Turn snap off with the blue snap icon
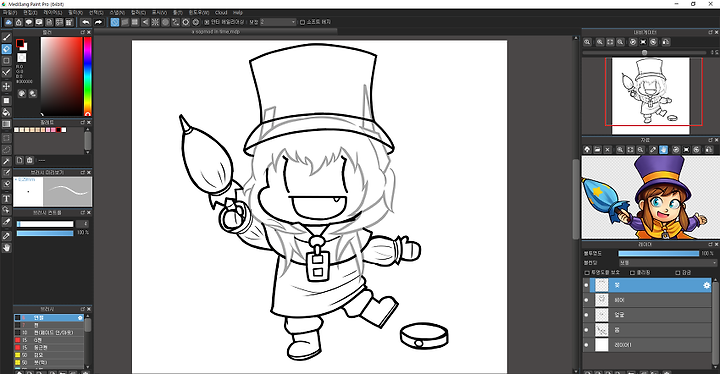Image resolution: width=720 pixels, height=374 pixels. tap(115, 22)
